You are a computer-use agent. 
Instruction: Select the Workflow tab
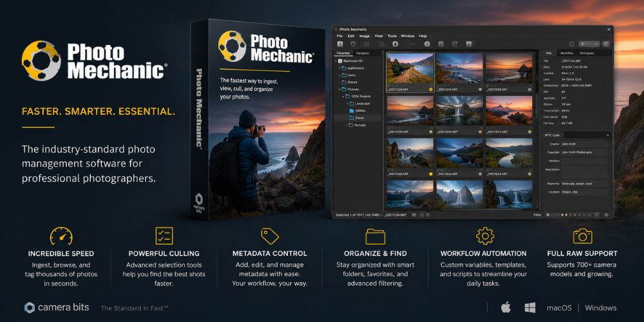coord(567,53)
